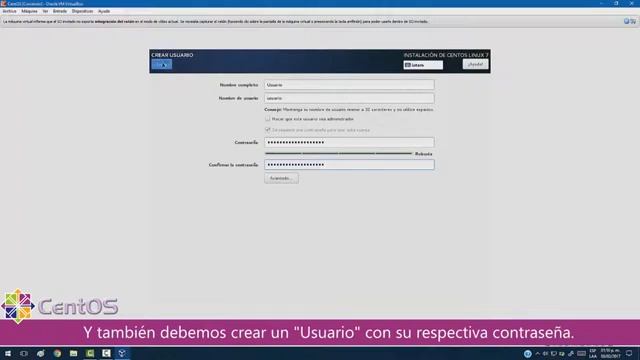Image resolution: width=640 pixels, height=360 pixels.
Task: Switch to VirtualBox in the taskbar
Action: (122, 353)
